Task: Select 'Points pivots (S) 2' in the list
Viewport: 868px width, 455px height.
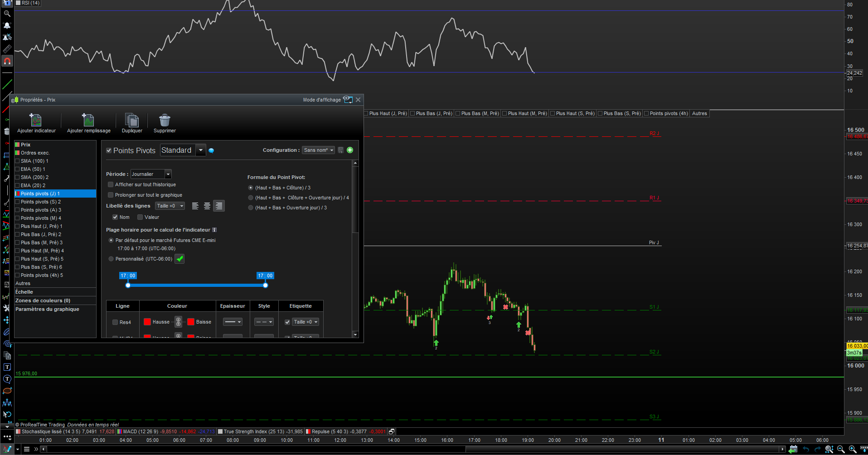Action: click(x=40, y=202)
